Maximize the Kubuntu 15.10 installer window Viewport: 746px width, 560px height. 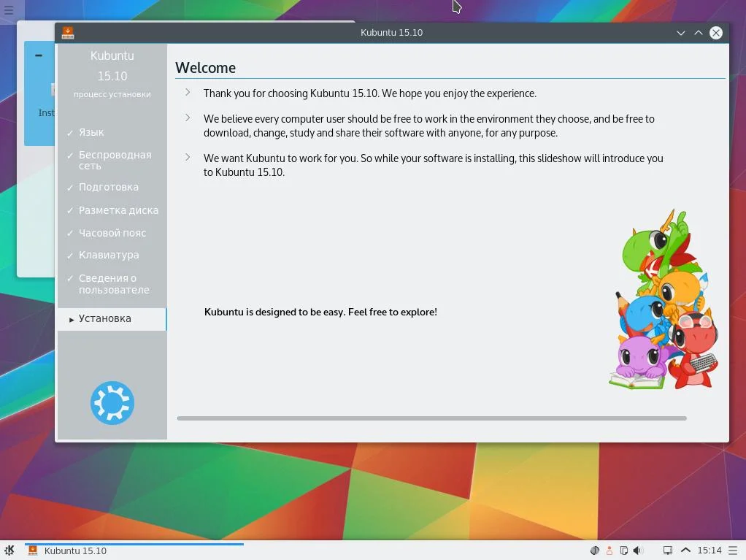tap(699, 32)
